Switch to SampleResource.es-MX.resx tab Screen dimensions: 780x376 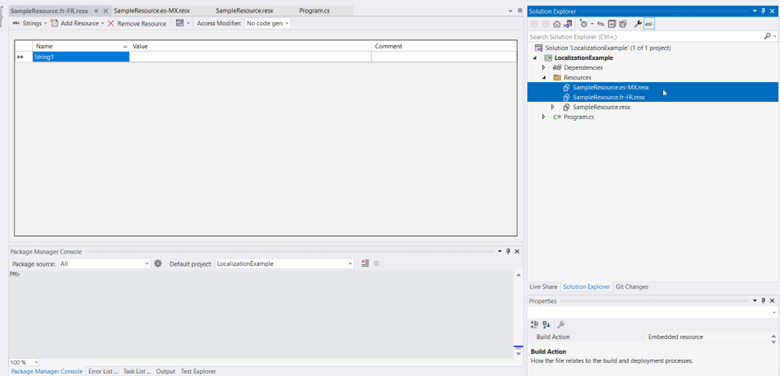click(x=152, y=10)
